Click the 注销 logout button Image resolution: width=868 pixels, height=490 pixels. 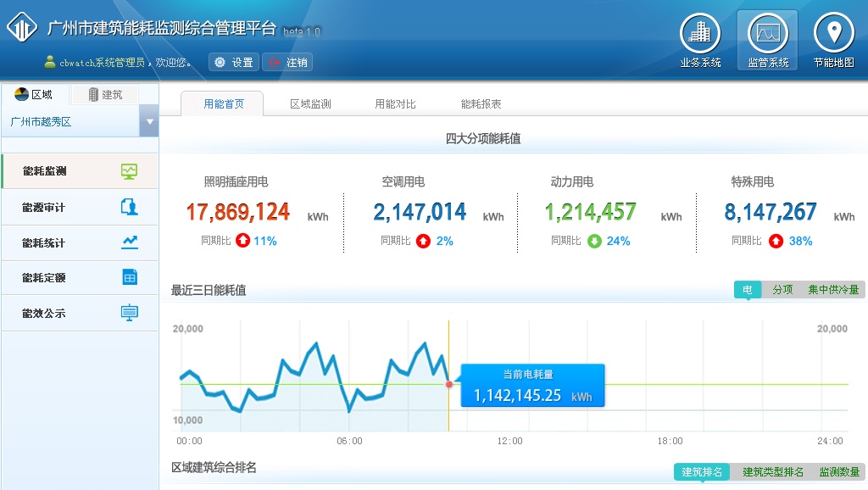pos(287,62)
